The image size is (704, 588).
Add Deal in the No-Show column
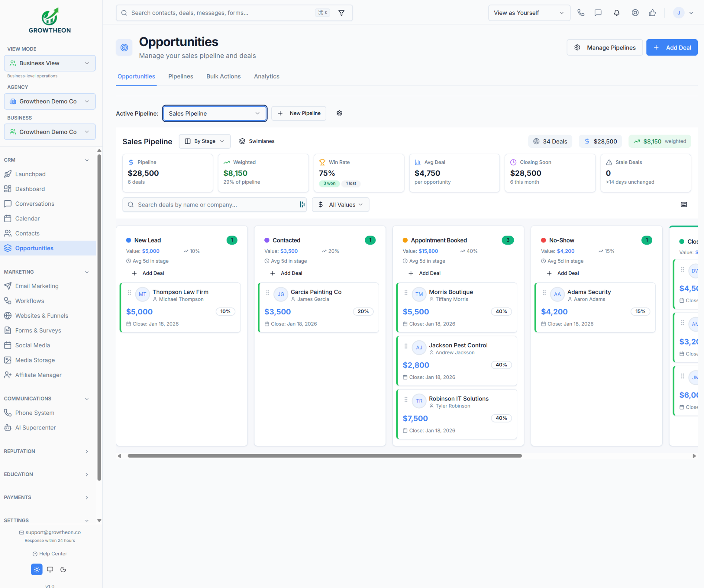click(563, 273)
